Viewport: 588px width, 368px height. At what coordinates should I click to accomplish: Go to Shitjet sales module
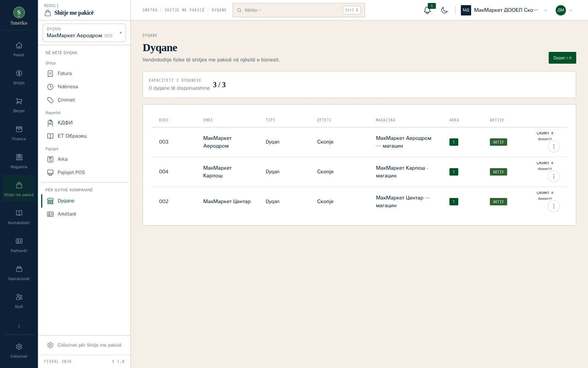pyautogui.click(x=19, y=77)
